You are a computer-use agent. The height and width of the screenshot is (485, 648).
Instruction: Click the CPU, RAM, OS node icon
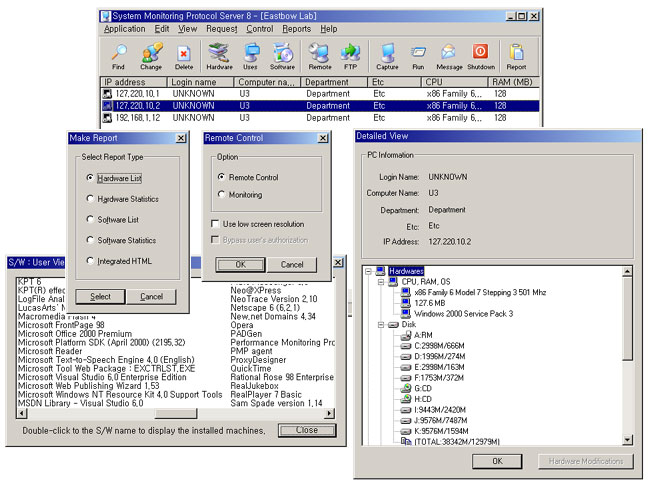[x=393, y=282]
